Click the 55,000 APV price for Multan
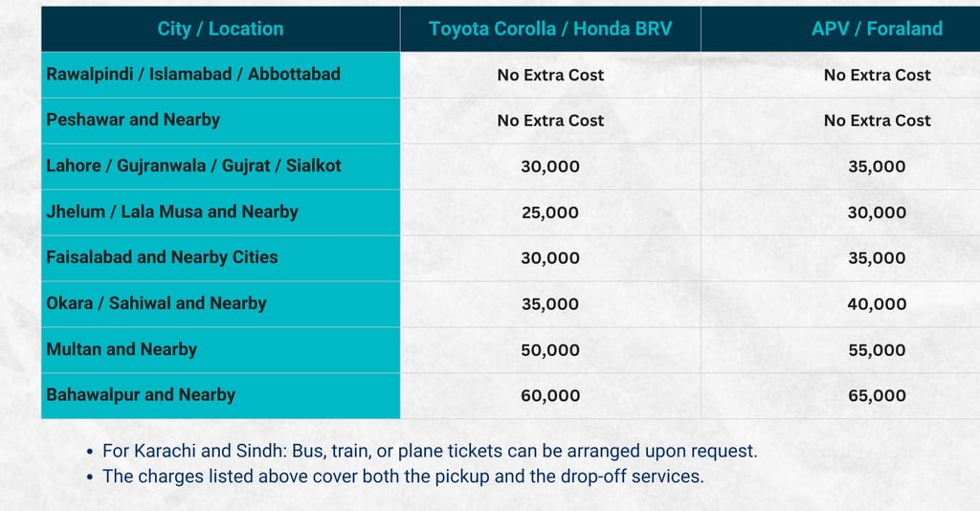The width and height of the screenshot is (980, 511). [x=877, y=350]
